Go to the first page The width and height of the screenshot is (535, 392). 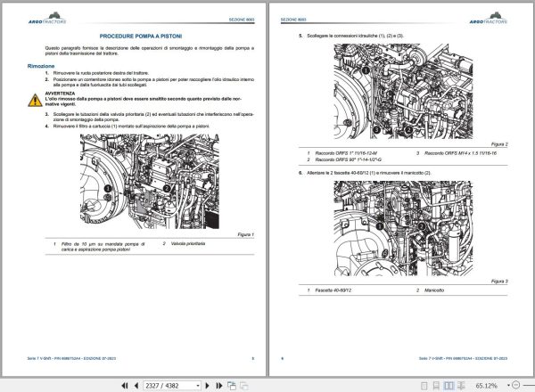[x=125, y=386]
